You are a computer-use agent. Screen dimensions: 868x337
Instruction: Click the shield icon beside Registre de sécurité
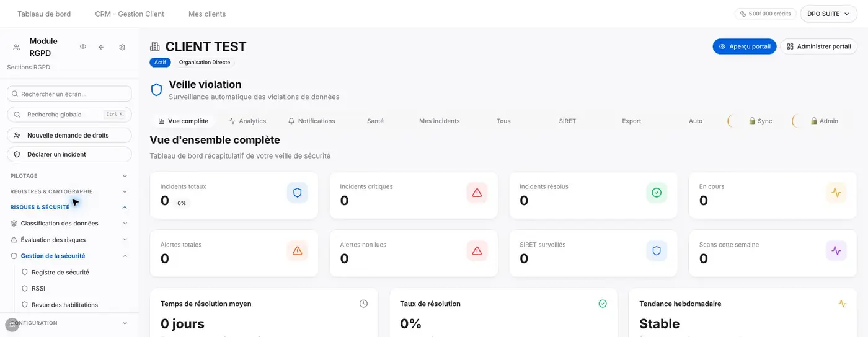click(x=25, y=272)
